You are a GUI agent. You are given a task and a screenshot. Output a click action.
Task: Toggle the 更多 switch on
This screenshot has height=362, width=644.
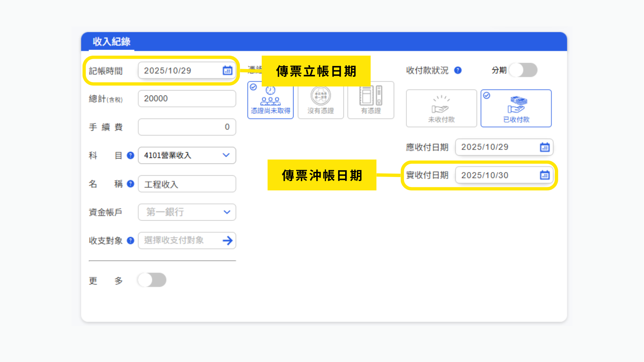pyautogui.click(x=152, y=280)
